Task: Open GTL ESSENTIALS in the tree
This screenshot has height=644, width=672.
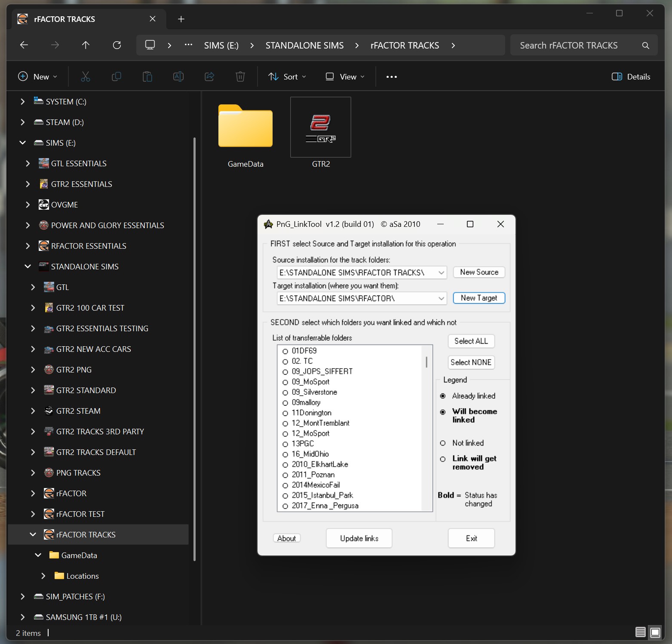Action: click(x=79, y=163)
